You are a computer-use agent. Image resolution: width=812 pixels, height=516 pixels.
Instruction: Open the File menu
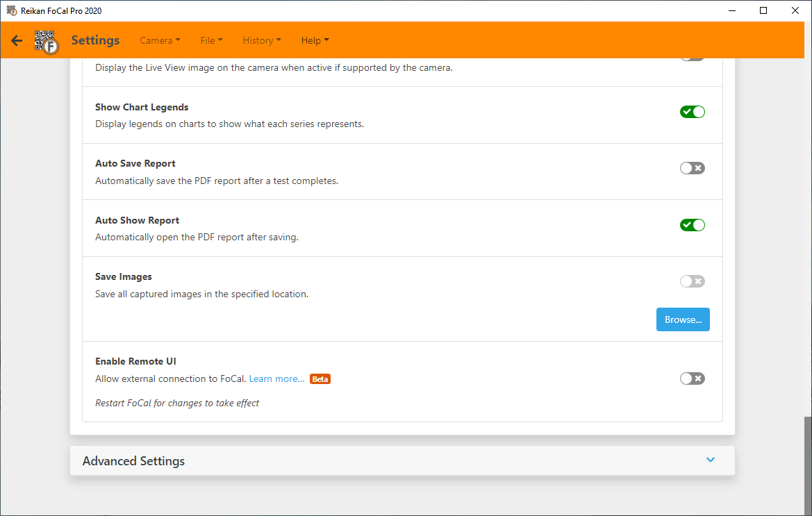click(211, 40)
